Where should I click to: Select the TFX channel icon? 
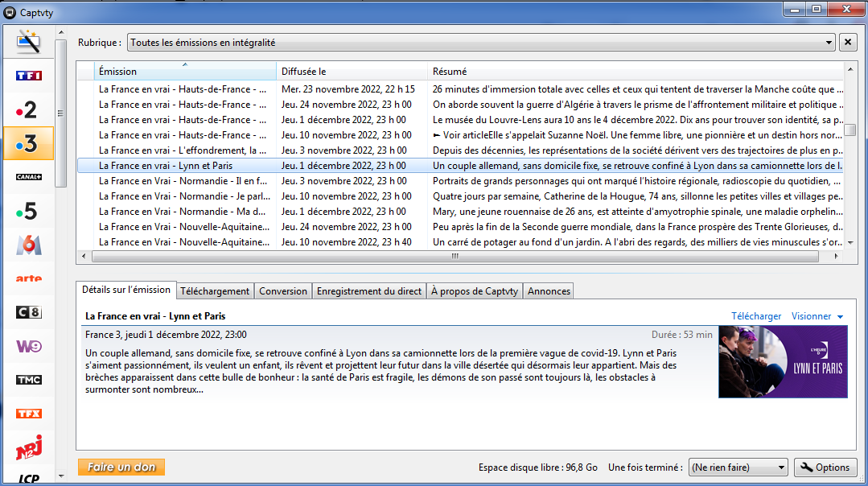tap(29, 414)
